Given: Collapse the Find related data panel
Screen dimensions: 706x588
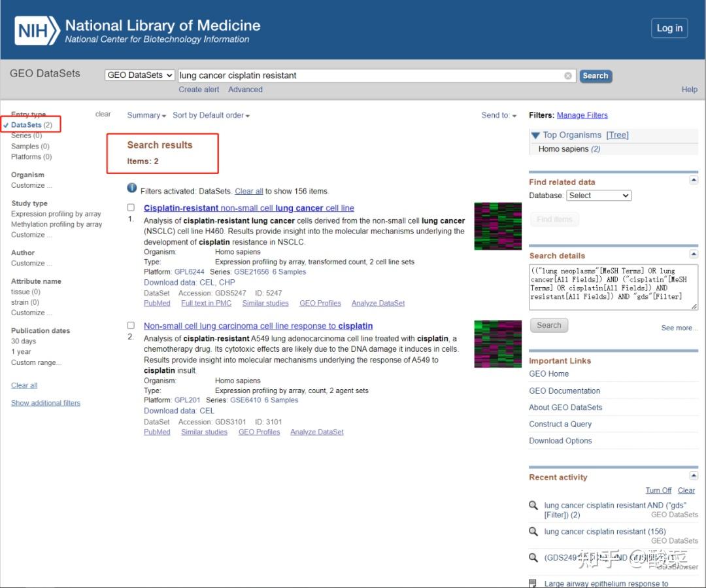Looking at the screenshot, I should [x=694, y=181].
